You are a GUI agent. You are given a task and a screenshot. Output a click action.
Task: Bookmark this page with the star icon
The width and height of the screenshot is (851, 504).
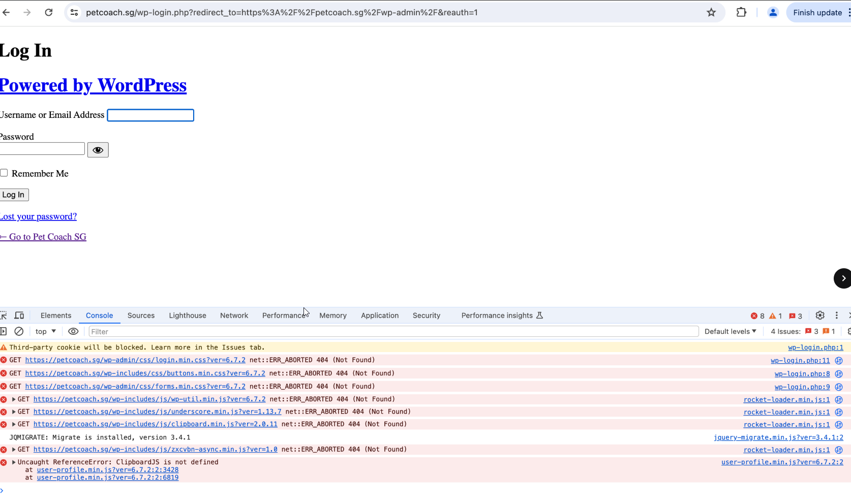(711, 12)
